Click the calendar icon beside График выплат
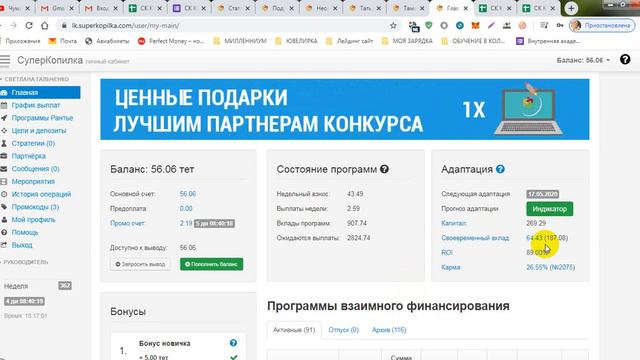Screen dimensions: 640x360 coord(4,105)
